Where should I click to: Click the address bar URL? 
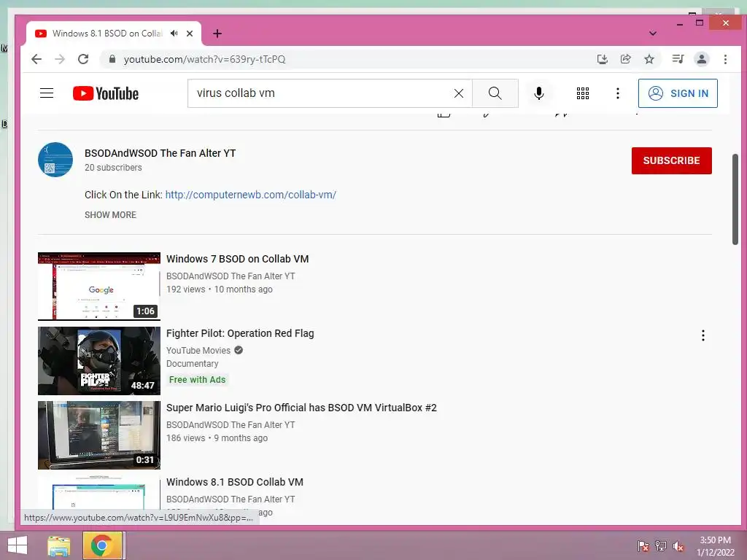205,59
